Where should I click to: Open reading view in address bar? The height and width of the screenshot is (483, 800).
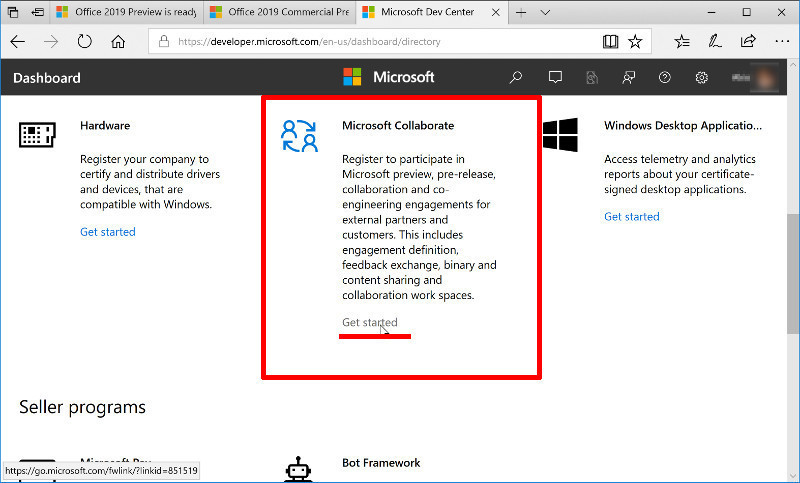coord(610,41)
